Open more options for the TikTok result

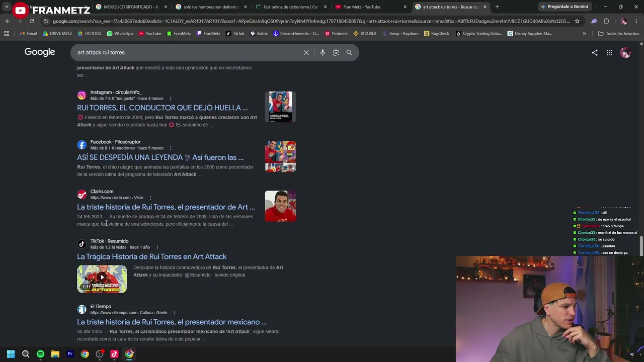point(157,247)
